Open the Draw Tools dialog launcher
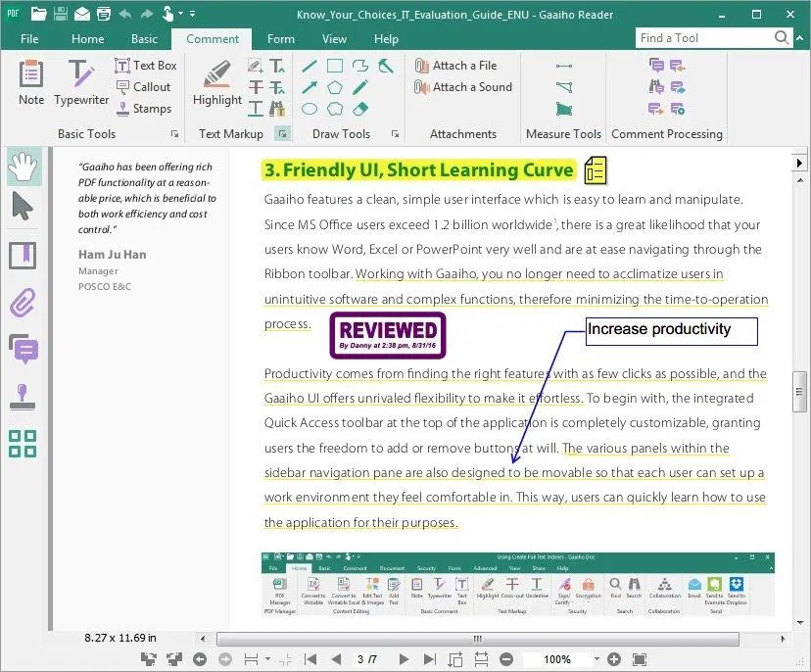 [x=395, y=134]
